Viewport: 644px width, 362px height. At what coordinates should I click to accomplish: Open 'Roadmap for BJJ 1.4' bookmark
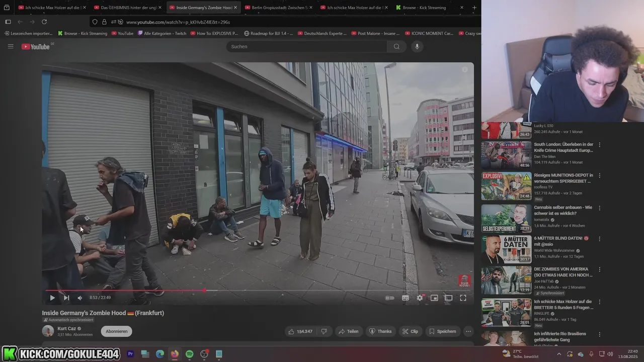click(x=269, y=33)
